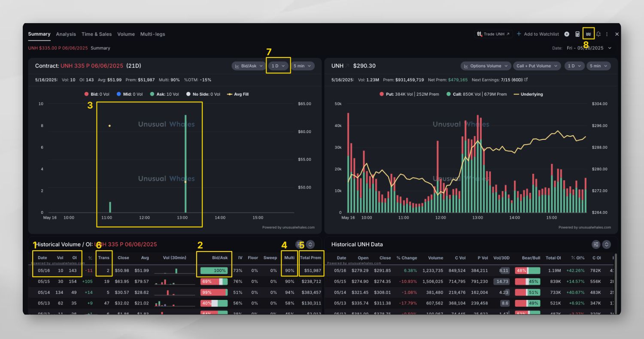This screenshot has width=644, height=339.
Task: Toggle the Put series in the UNH chart legend
Action: [x=409, y=94]
